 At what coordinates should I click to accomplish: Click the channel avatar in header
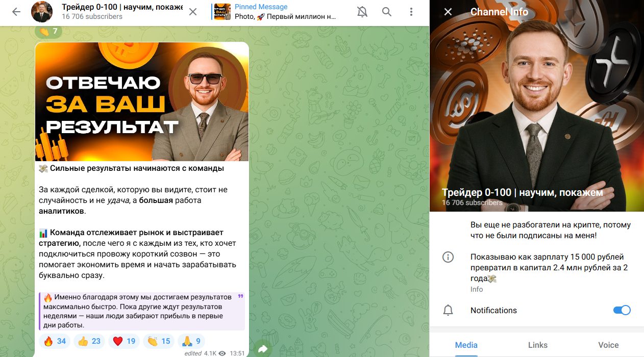pos(42,12)
